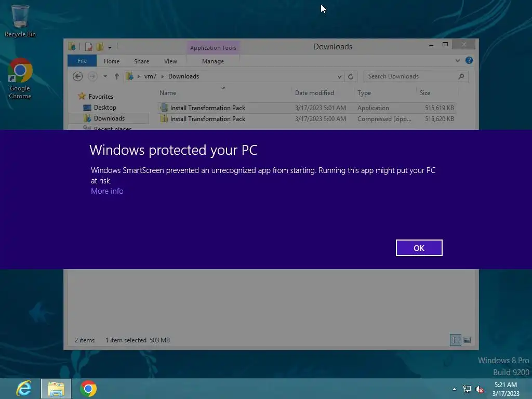Select Downloads in Favorites

pos(109,118)
